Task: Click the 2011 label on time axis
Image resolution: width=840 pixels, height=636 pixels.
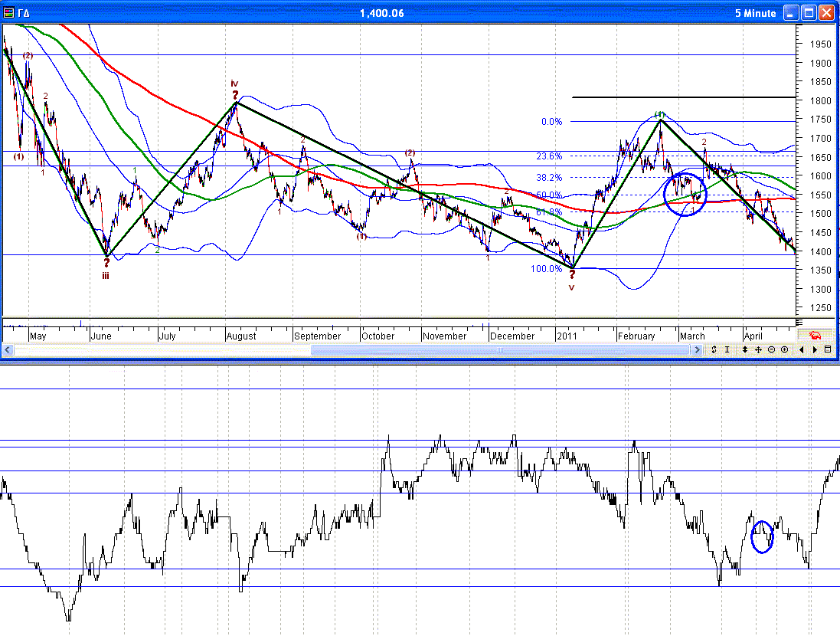Action: click(567, 336)
